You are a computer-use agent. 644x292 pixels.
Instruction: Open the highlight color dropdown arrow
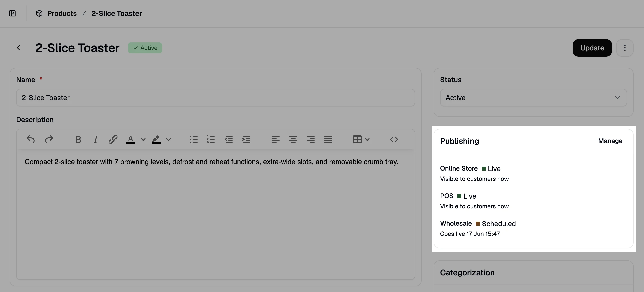169,139
